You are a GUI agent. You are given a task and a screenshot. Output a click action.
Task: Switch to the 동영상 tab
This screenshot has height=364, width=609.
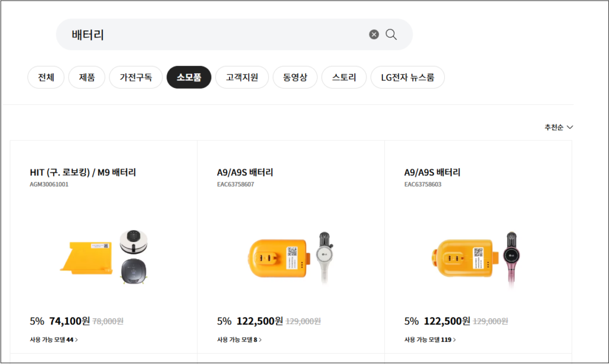(295, 77)
